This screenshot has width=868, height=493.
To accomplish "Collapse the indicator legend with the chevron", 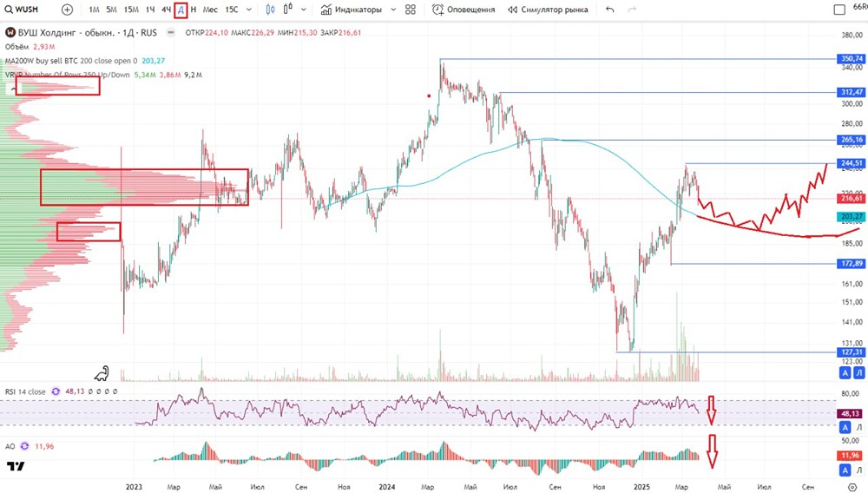I will tap(13, 89).
